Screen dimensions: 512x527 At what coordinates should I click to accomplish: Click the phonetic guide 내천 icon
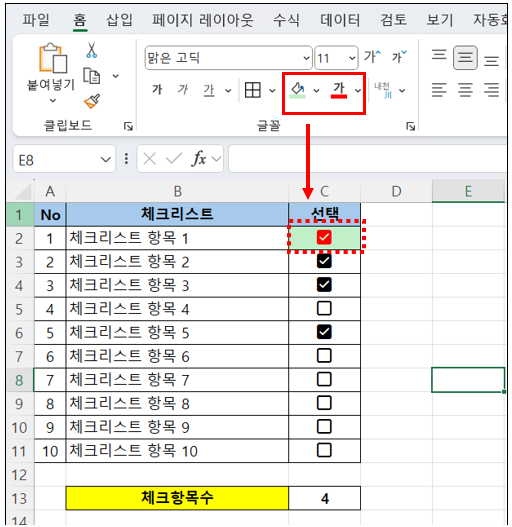point(384,90)
